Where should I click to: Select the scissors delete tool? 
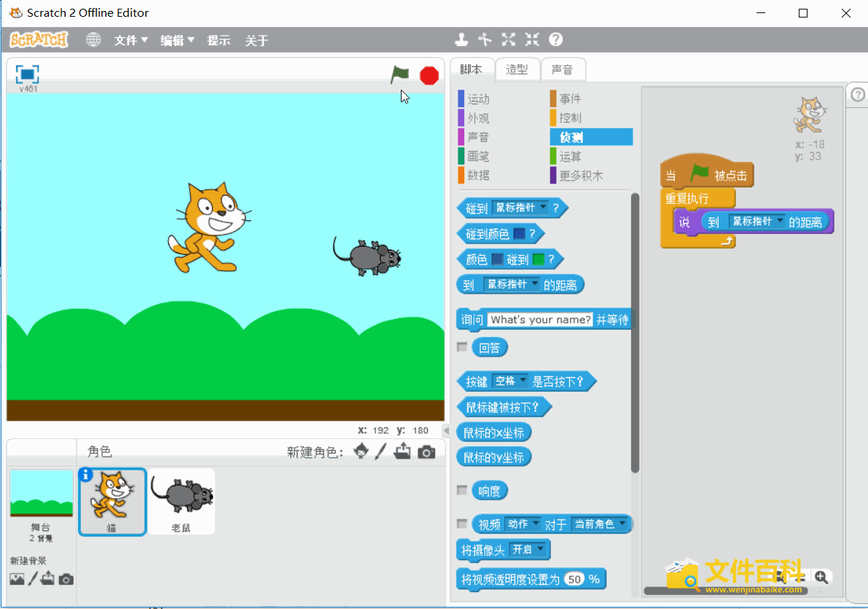click(485, 39)
